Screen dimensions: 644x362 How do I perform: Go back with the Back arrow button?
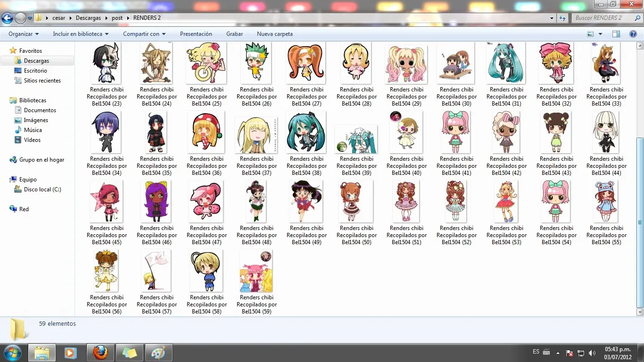pos(7,18)
